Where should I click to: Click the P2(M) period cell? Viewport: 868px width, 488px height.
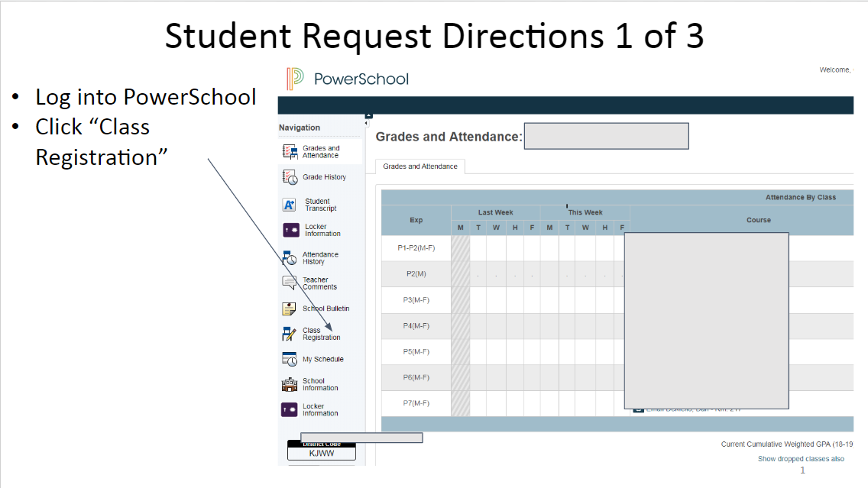tap(416, 274)
